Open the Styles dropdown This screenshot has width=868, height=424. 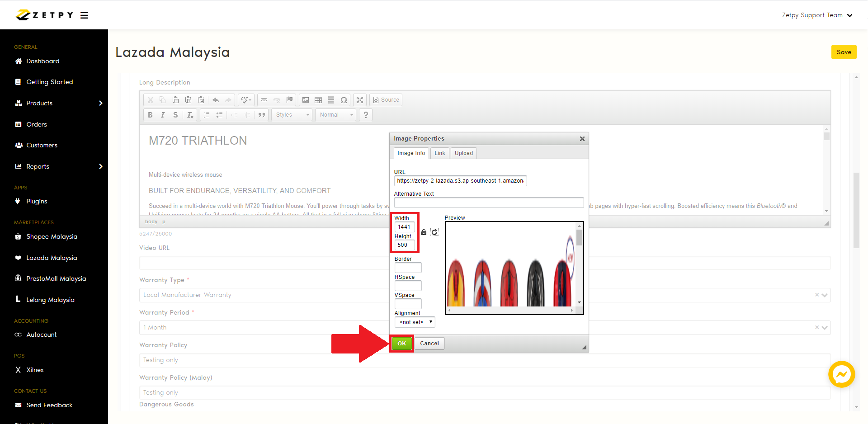tap(292, 115)
